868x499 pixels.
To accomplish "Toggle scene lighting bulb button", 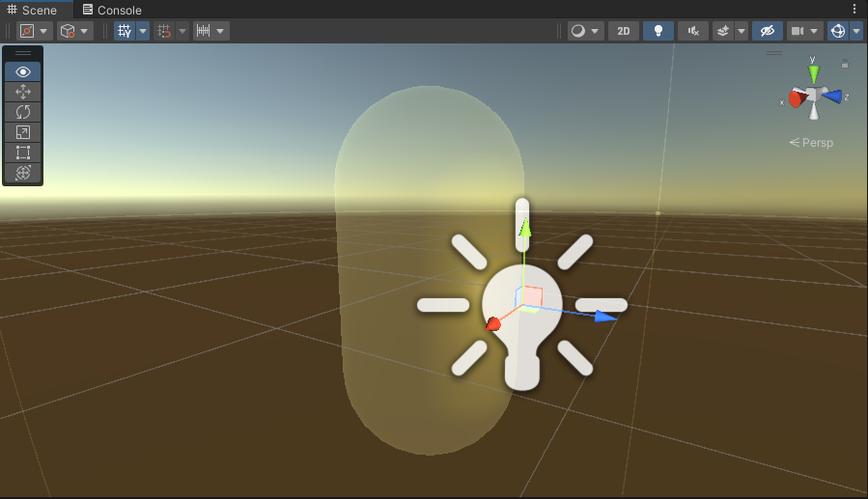I will 658,31.
